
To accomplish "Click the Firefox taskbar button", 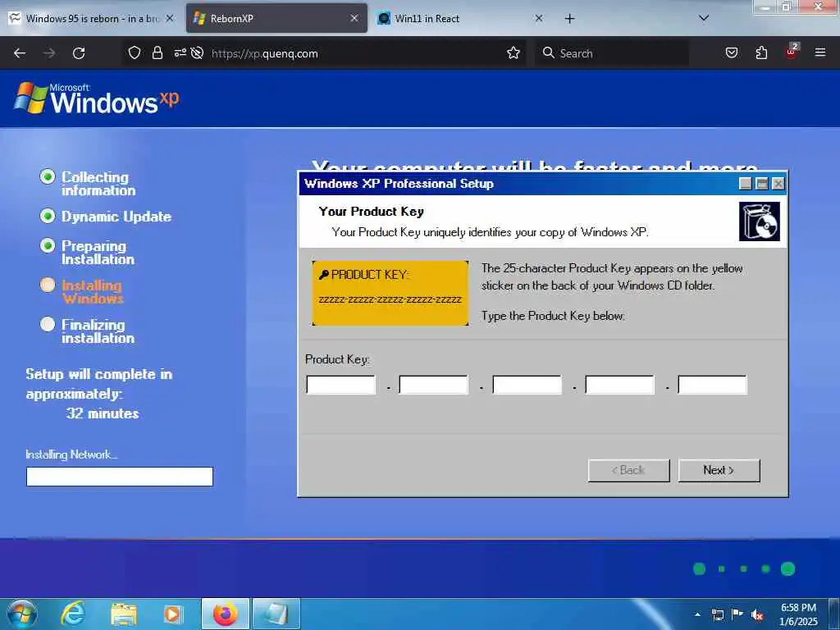I will 225,614.
